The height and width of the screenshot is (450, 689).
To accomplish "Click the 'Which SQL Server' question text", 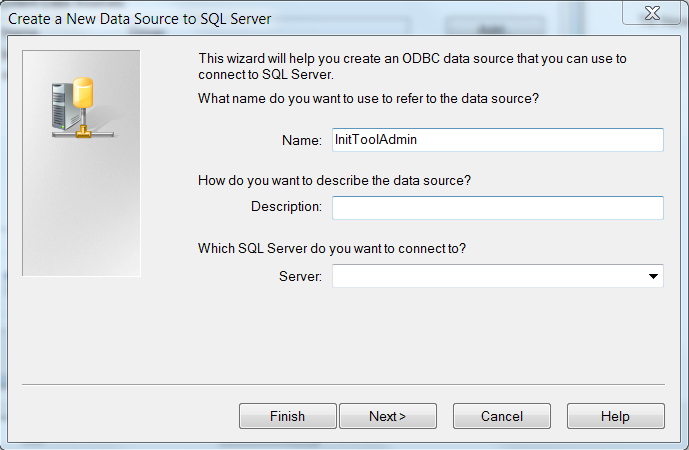I will pos(332,249).
